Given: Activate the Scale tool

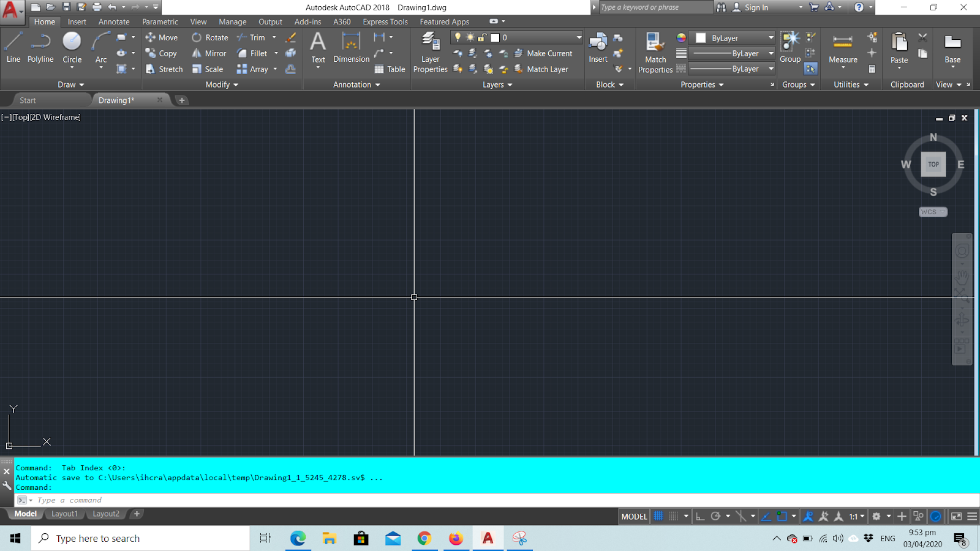Looking at the screenshot, I should [208, 69].
